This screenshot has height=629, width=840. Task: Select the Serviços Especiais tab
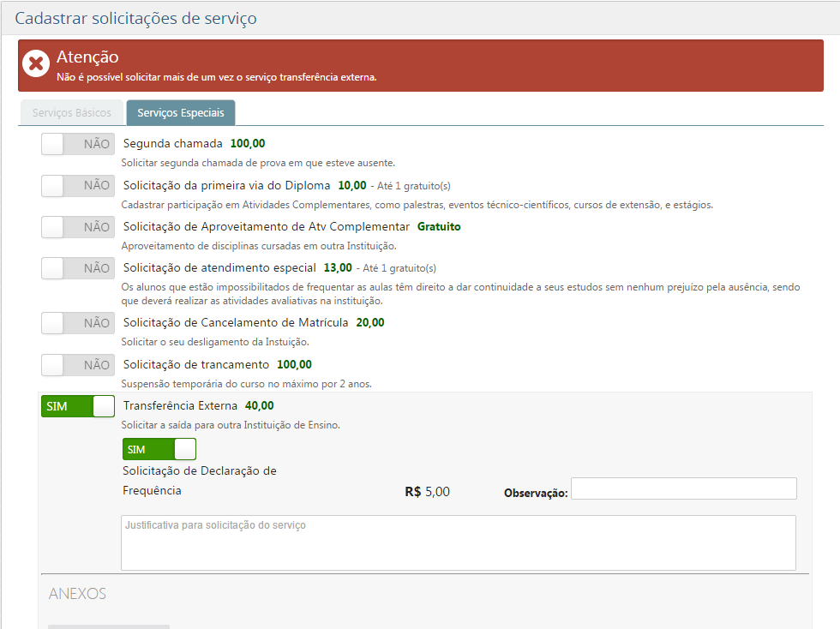[x=180, y=113]
